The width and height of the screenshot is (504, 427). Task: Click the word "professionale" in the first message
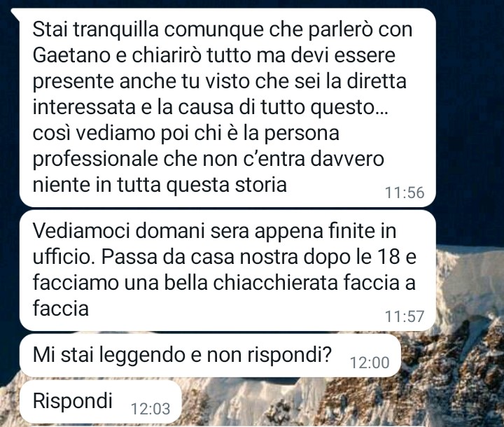coord(95,160)
